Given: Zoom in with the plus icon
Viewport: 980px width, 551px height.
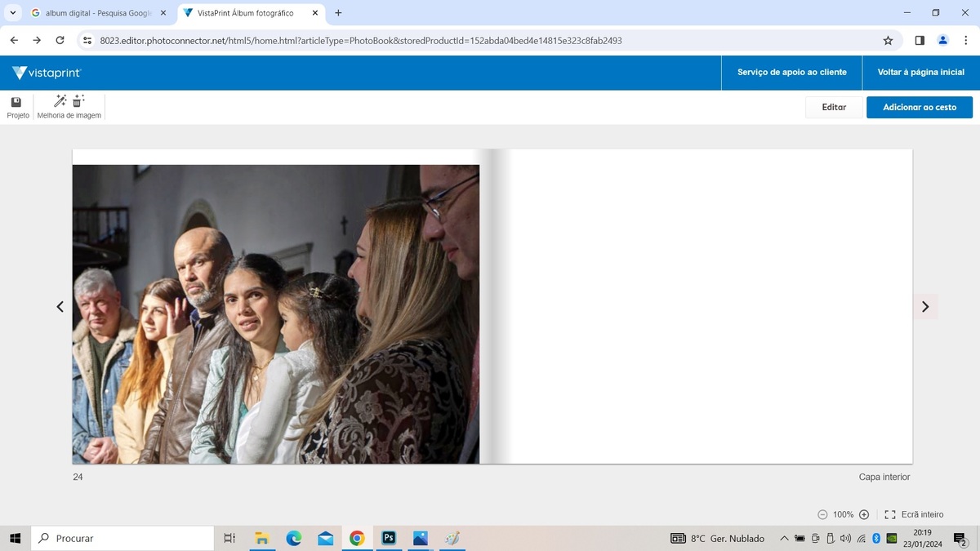Looking at the screenshot, I should [864, 514].
